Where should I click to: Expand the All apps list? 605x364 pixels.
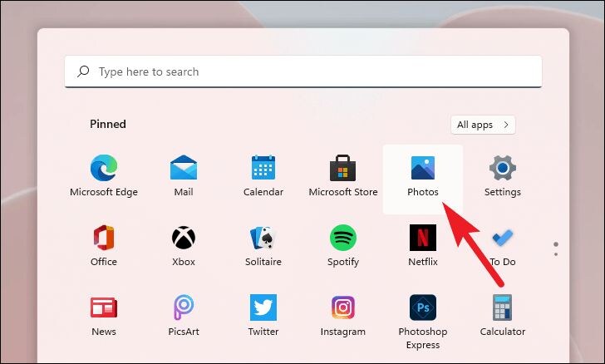[x=483, y=125]
